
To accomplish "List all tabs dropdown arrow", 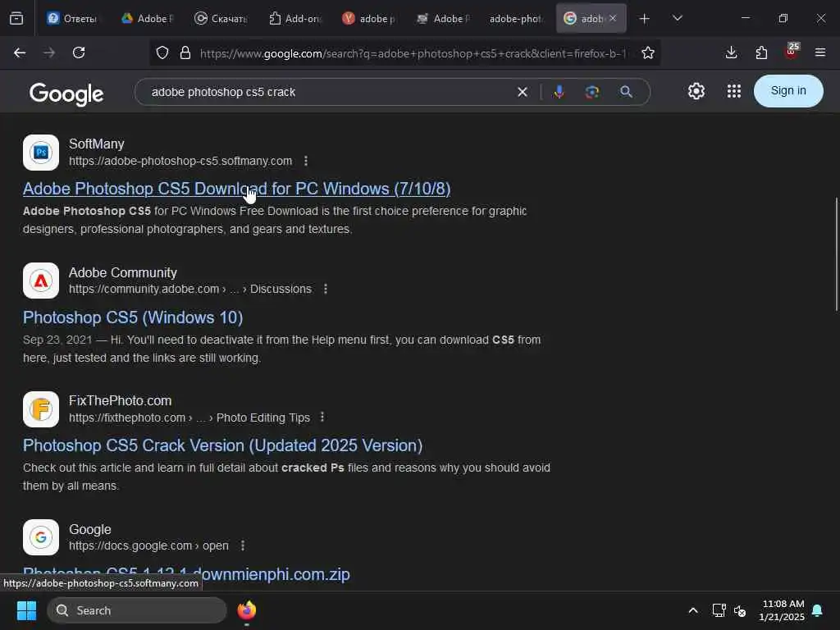I will click(x=678, y=18).
